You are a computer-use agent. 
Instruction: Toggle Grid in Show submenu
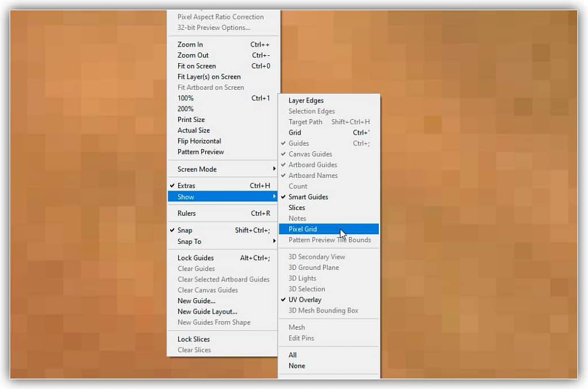click(x=295, y=132)
